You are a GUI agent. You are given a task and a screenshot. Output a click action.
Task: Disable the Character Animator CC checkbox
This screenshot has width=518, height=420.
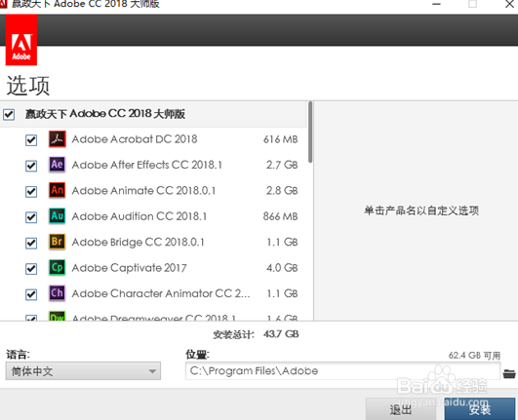(x=31, y=294)
